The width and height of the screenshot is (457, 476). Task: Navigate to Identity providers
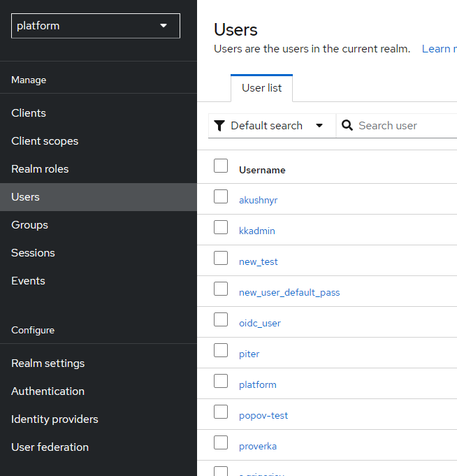pyautogui.click(x=55, y=419)
